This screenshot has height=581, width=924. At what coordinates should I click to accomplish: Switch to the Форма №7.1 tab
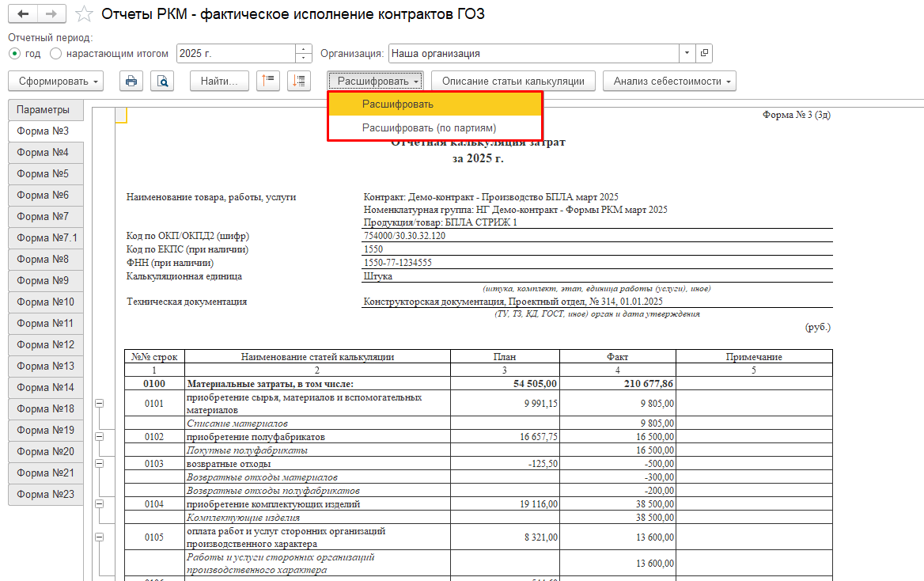tap(45, 237)
